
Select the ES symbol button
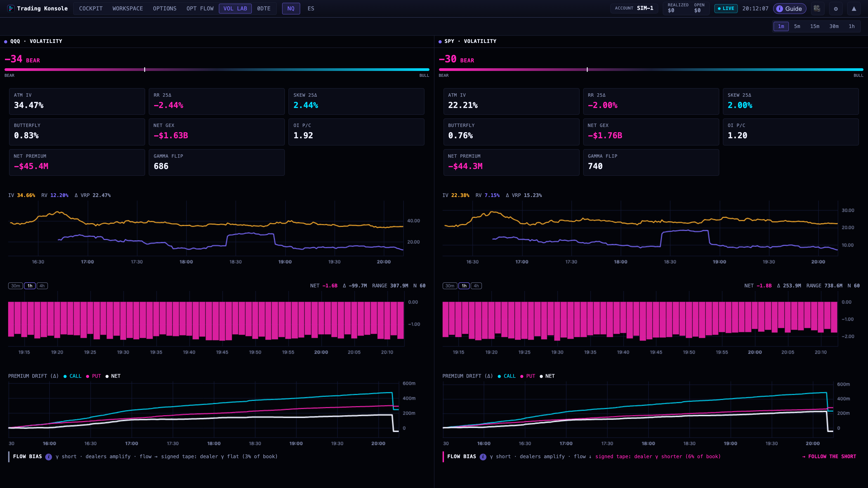(x=311, y=8)
